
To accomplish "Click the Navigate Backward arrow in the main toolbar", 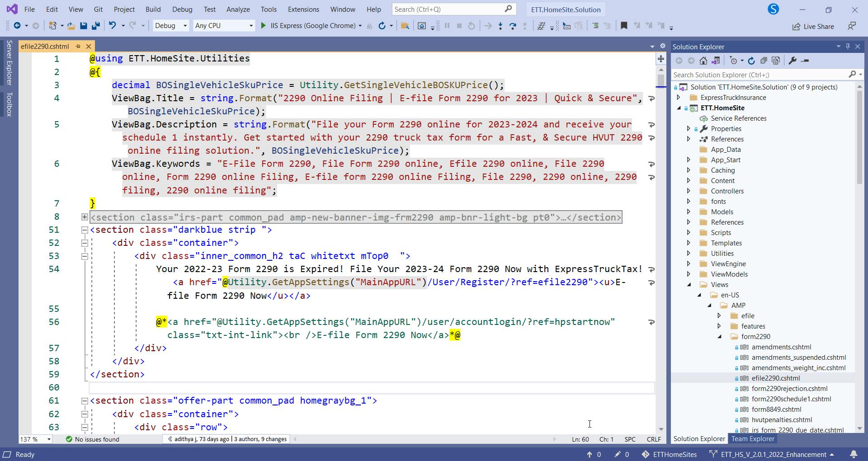I will (x=17, y=26).
